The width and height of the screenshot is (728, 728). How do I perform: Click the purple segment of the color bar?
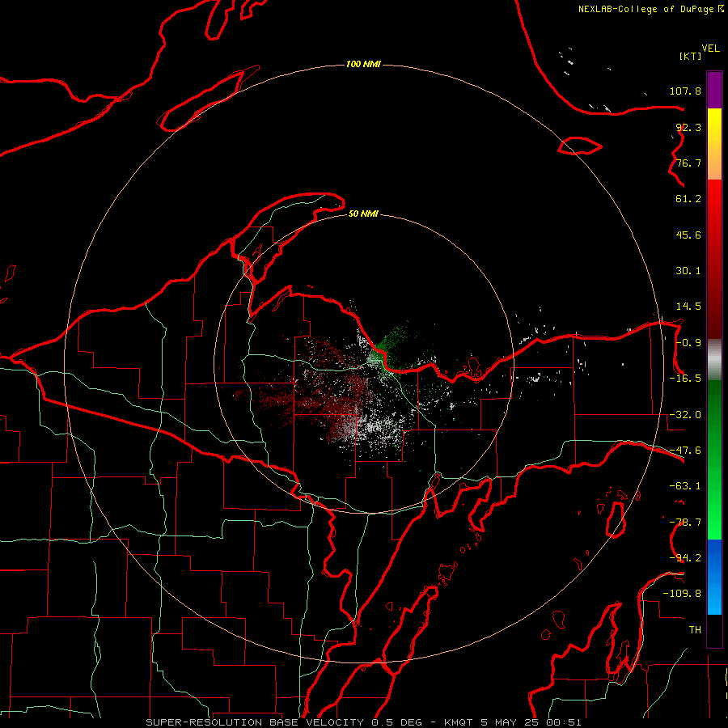714,90
